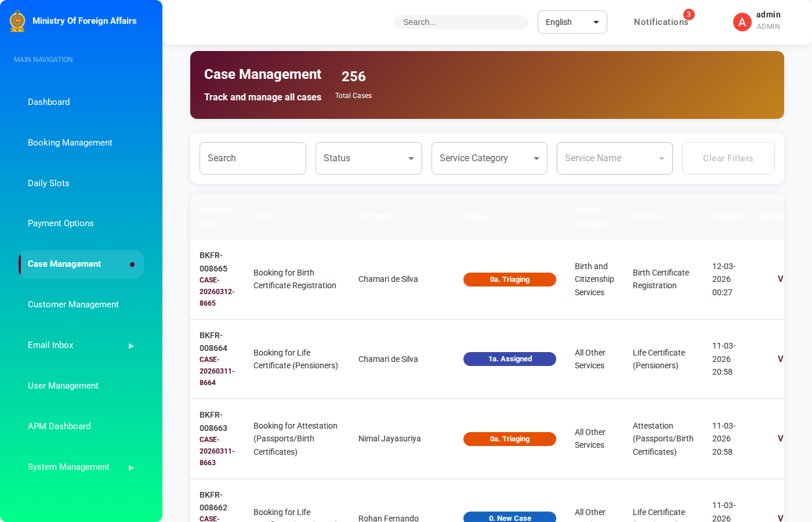Click the orange 0a. Triaging status for BKFR-008665
Viewport: 812px width, 522px height.
509,280
